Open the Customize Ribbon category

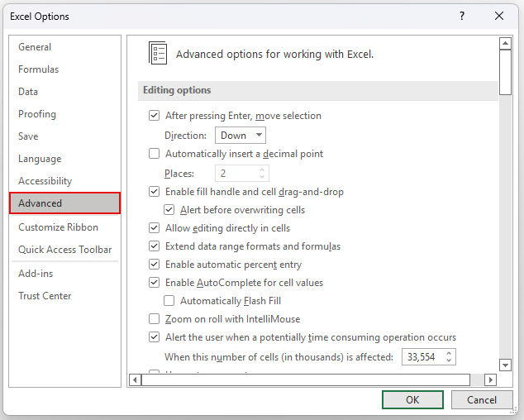58,227
